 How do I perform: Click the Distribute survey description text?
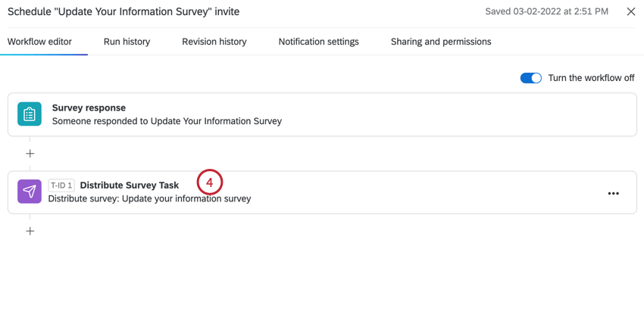coord(149,199)
